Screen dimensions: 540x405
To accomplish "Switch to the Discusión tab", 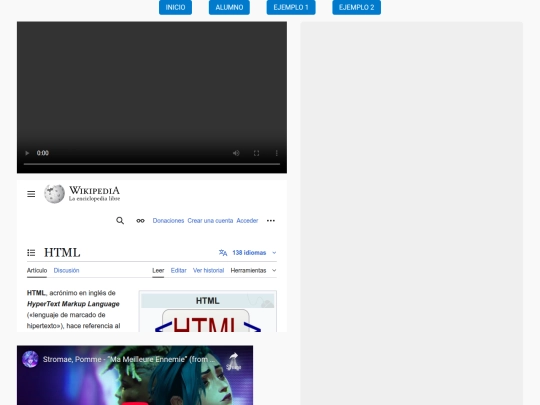I will 66,271.
